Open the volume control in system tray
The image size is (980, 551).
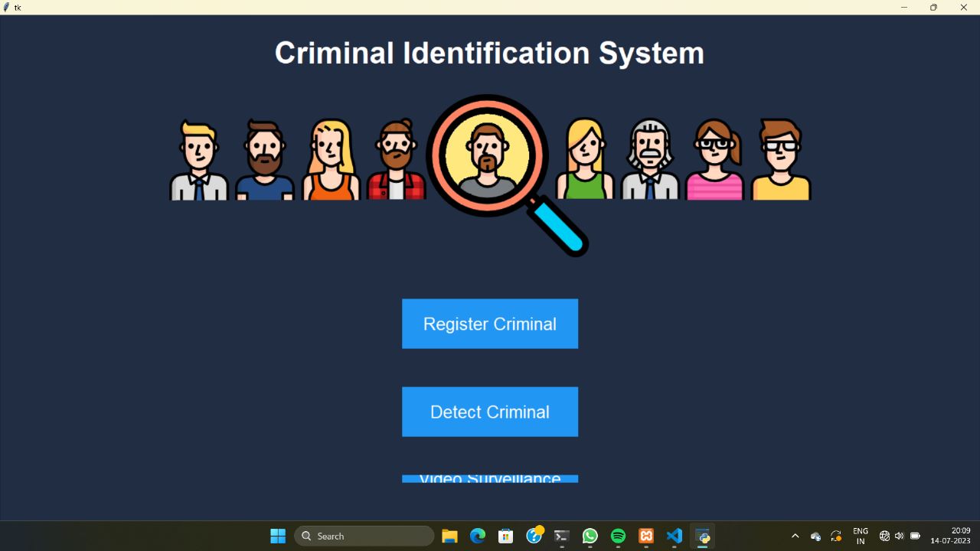[x=899, y=536]
